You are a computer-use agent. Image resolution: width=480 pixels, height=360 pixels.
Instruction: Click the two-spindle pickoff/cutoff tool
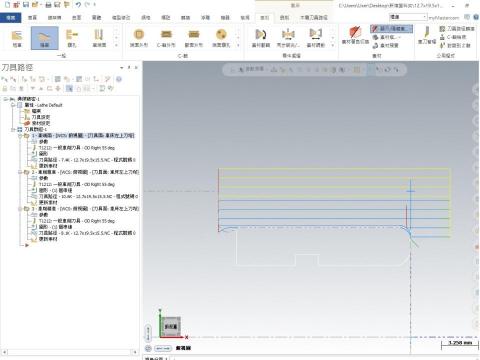pos(288,38)
